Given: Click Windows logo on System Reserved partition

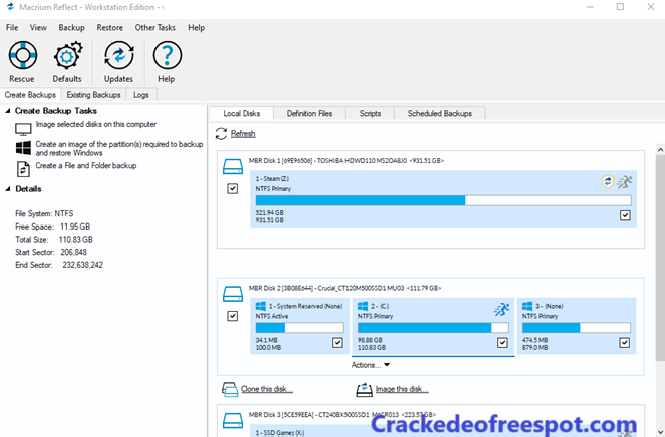Looking at the screenshot, I should pos(261,306).
